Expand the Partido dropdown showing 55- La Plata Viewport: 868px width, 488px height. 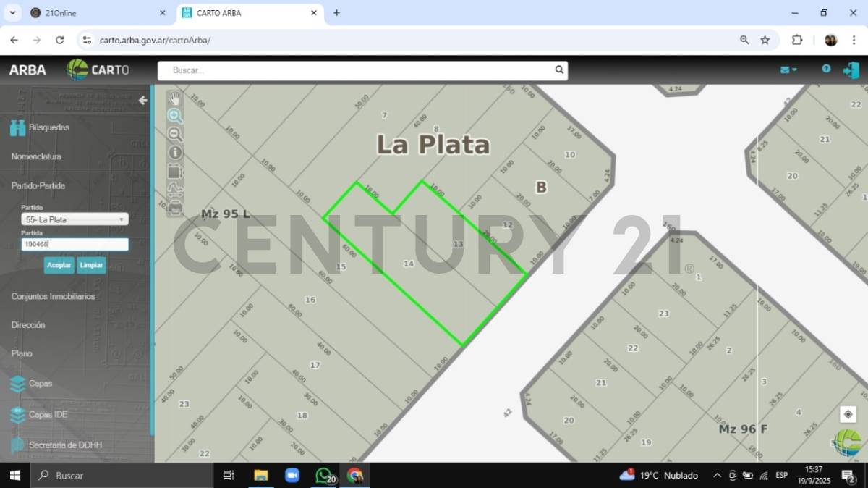(x=75, y=219)
